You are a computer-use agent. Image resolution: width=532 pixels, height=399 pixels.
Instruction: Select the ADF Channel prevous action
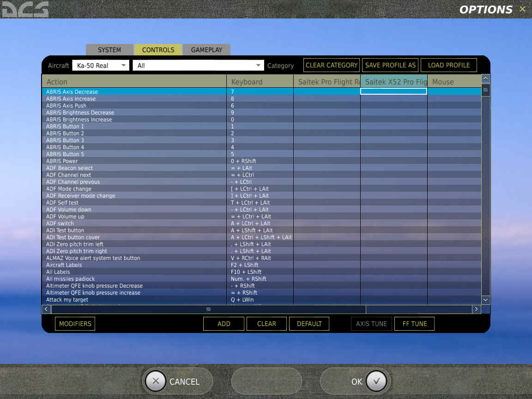[x=73, y=182]
